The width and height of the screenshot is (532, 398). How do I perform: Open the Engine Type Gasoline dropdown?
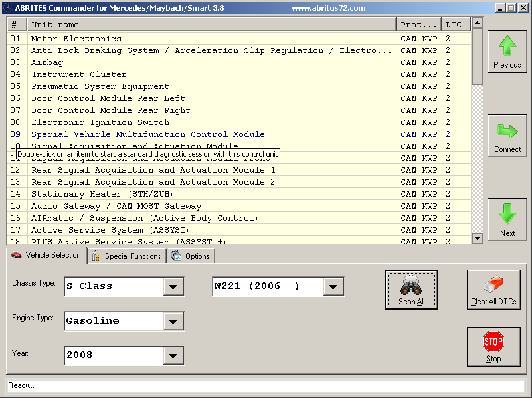click(x=173, y=321)
